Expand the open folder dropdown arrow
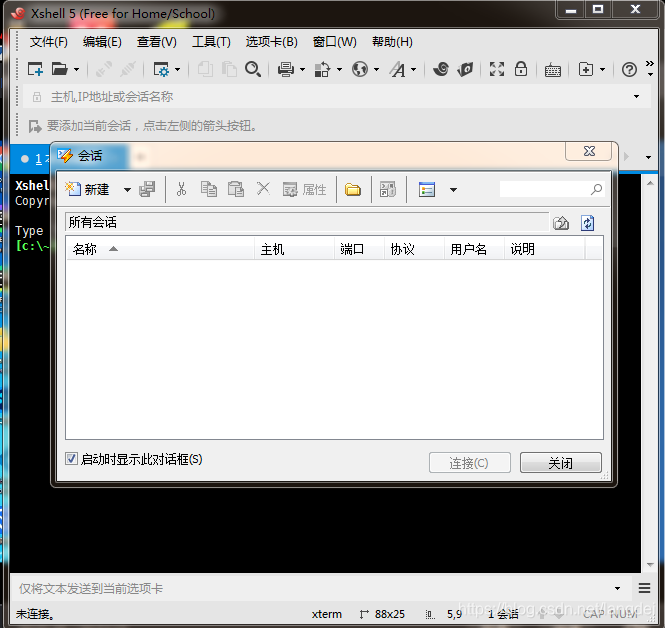Screen dimensions: 665x628 click(76, 69)
